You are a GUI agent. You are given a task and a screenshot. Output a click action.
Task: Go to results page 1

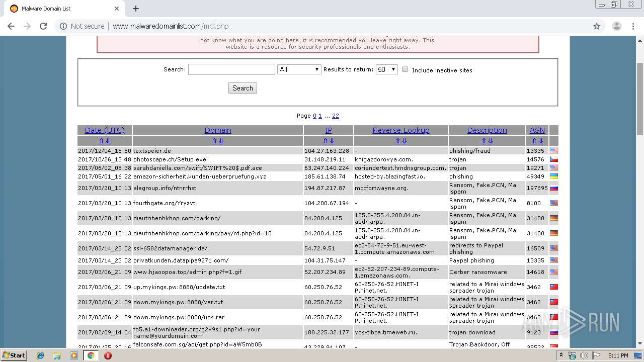tap(320, 116)
